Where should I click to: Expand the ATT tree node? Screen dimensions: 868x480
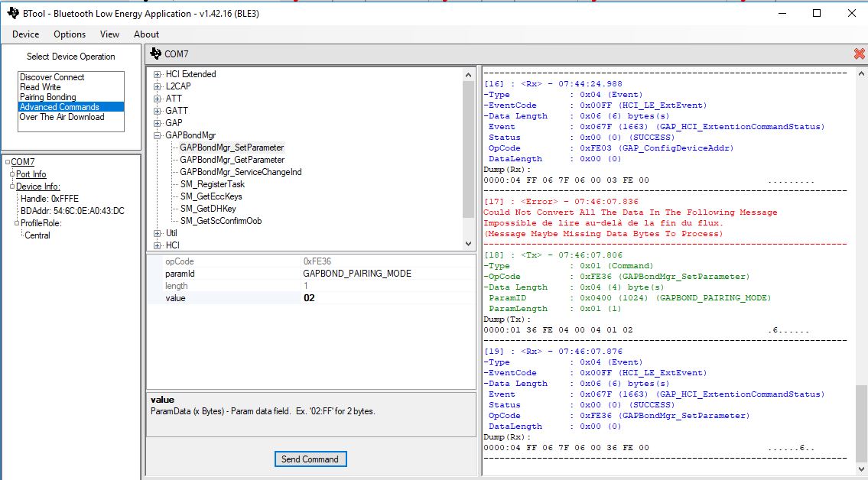click(x=158, y=99)
